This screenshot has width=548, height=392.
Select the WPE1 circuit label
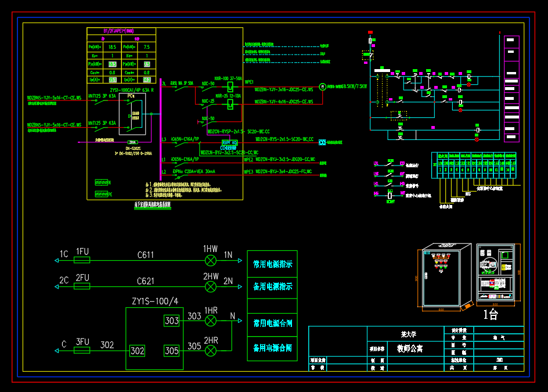point(249,82)
